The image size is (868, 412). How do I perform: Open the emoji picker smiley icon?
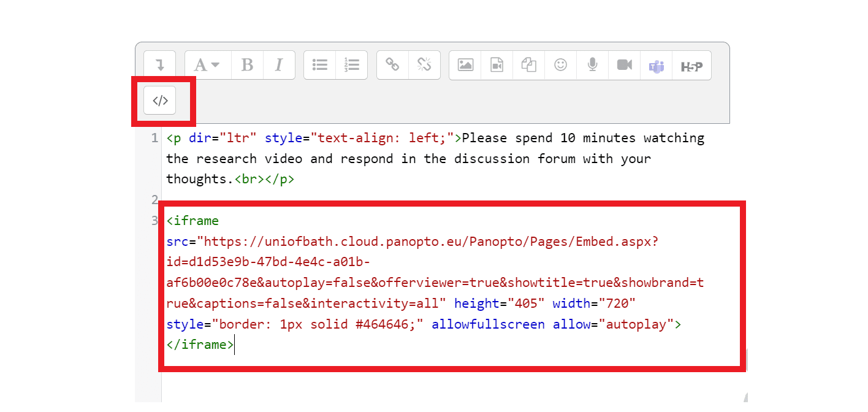coord(561,65)
